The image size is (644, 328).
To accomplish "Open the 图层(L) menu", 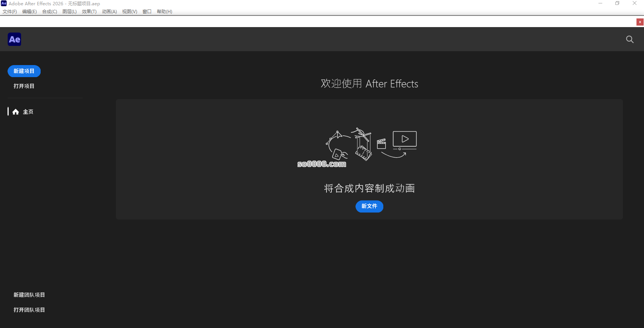I will (x=69, y=12).
